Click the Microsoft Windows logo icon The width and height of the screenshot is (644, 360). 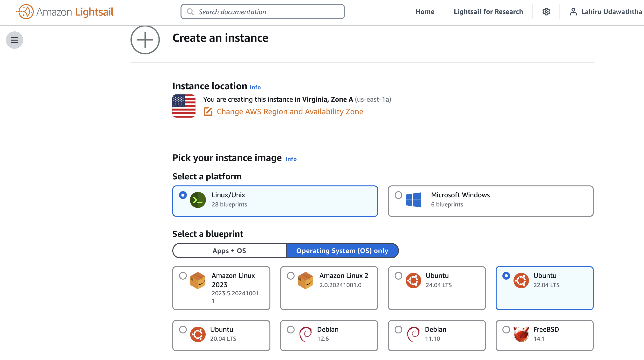point(414,199)
